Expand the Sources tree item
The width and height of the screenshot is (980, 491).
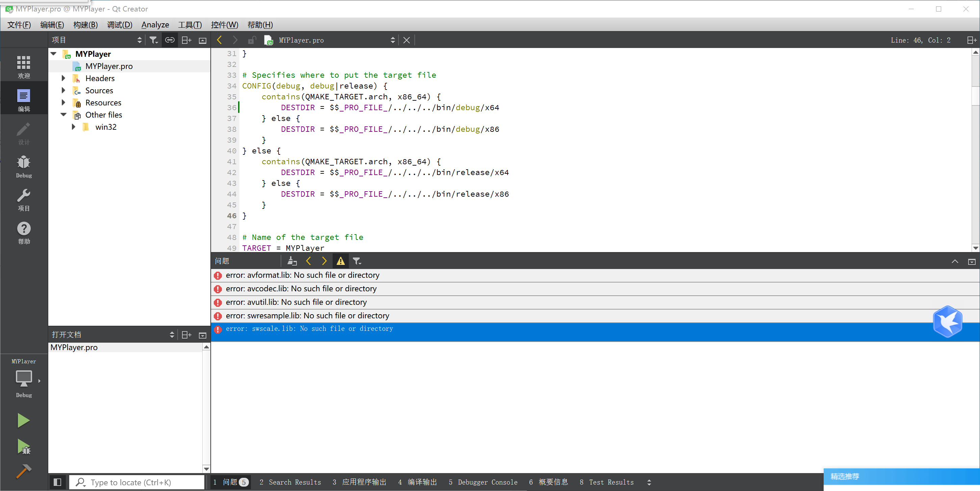(63, 90)
